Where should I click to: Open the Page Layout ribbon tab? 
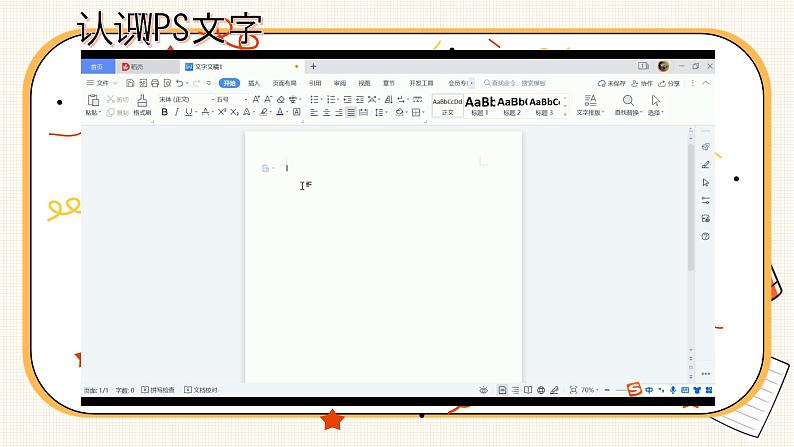coord(285,83)
